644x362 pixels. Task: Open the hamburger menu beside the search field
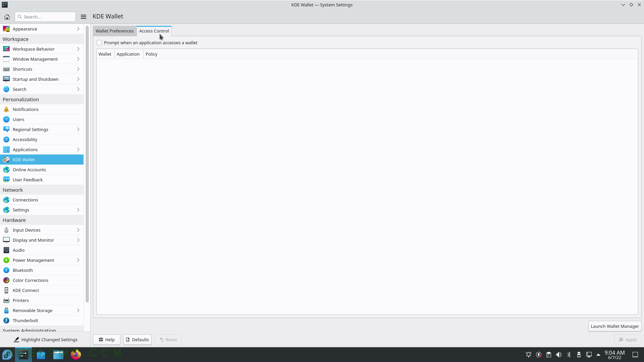84,17
